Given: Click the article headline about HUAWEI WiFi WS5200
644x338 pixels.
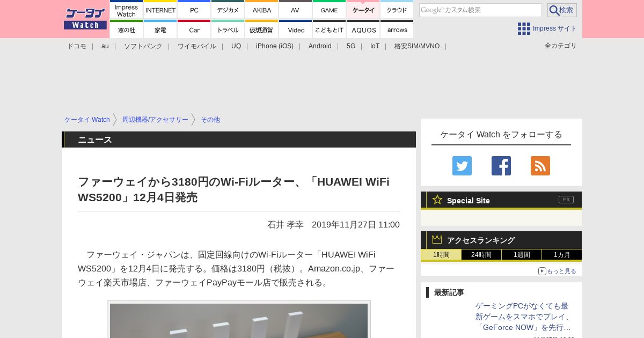Looking at the screenshot, I should [234, 189].
